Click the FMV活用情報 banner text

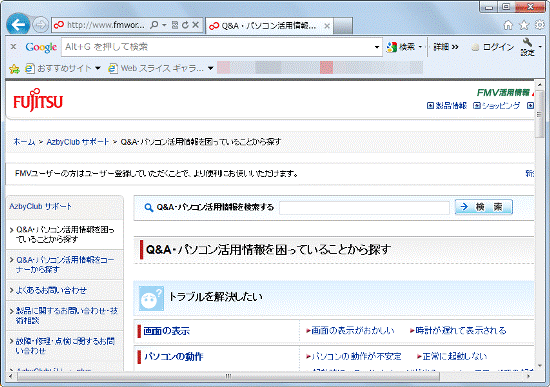pyautogui.click(x=503, y=93)
